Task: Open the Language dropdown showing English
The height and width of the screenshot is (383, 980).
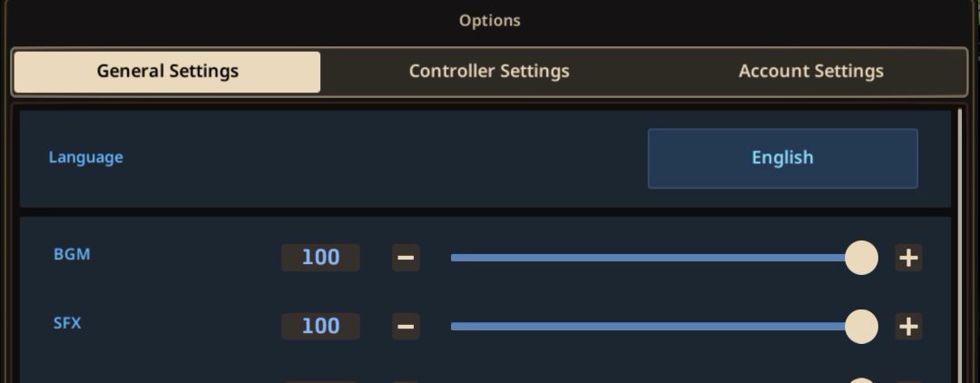Action: (x=782, y=158)
